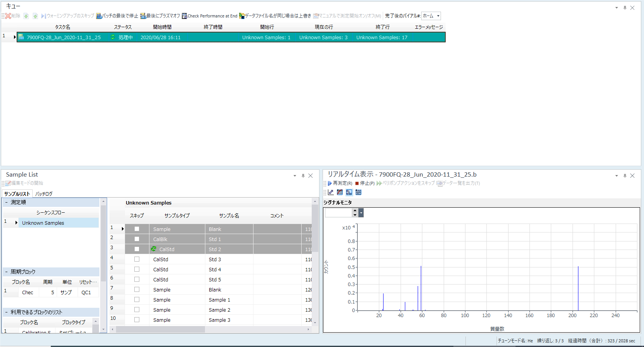Image resolution: width=644 pixels, height=347 pixels.
Task: Toggle skip checkbox for Std 2 row
Action: pyautogui.click(x=137, y=249)
